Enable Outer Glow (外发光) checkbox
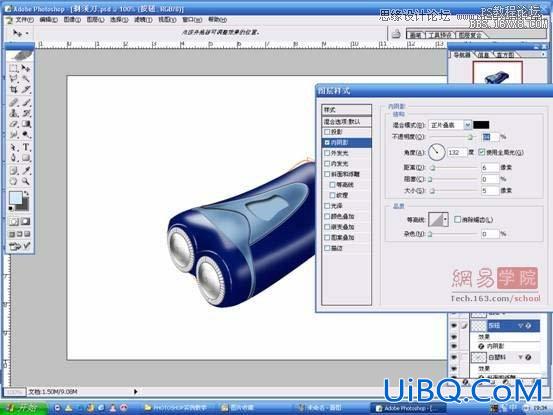Screen dimensions: 553x415 tap(327, 153)
